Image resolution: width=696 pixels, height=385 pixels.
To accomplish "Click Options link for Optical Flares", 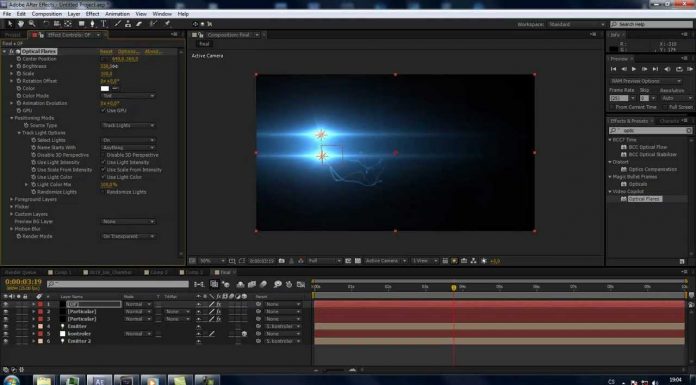I will click(129, 52).
